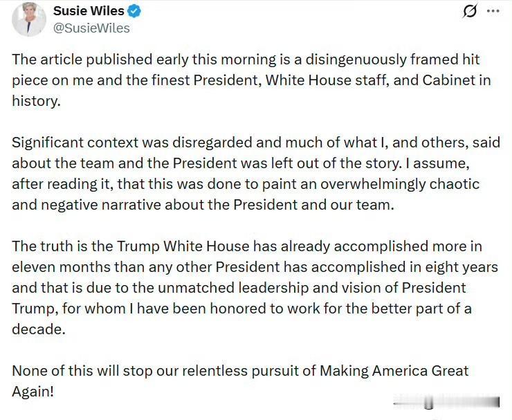Click the phrase 'disingenuously framed hit'
Viewport: 512px width, 420px height.
392,60
